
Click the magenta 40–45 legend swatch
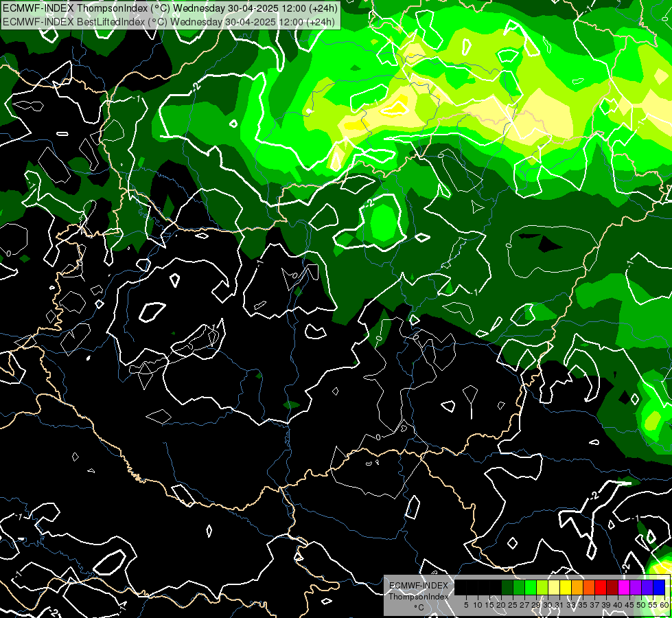pyautogui.click(x=624, y=587)
